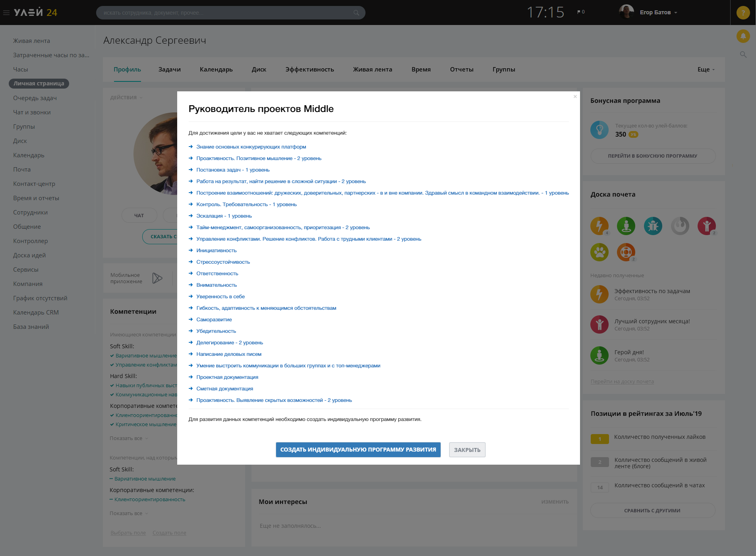756x556 pixels.
Task: Open the Эффективность tab
Action: 309,69
